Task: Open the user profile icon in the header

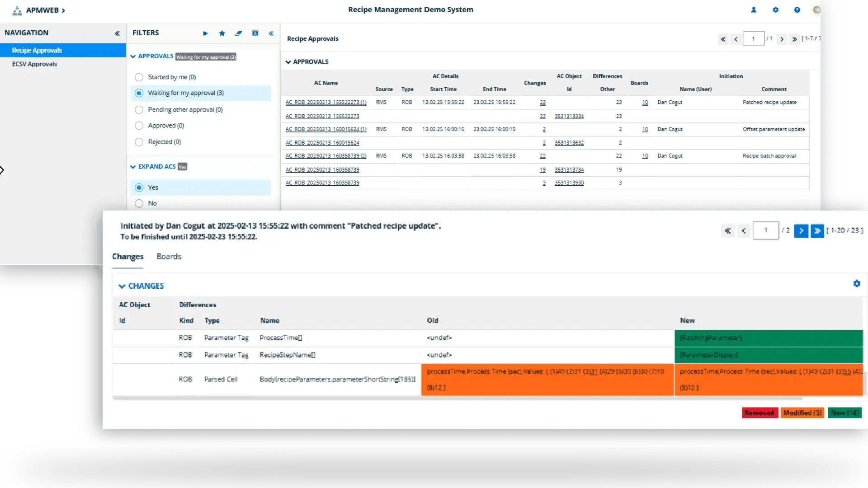Action: [754, 9]
